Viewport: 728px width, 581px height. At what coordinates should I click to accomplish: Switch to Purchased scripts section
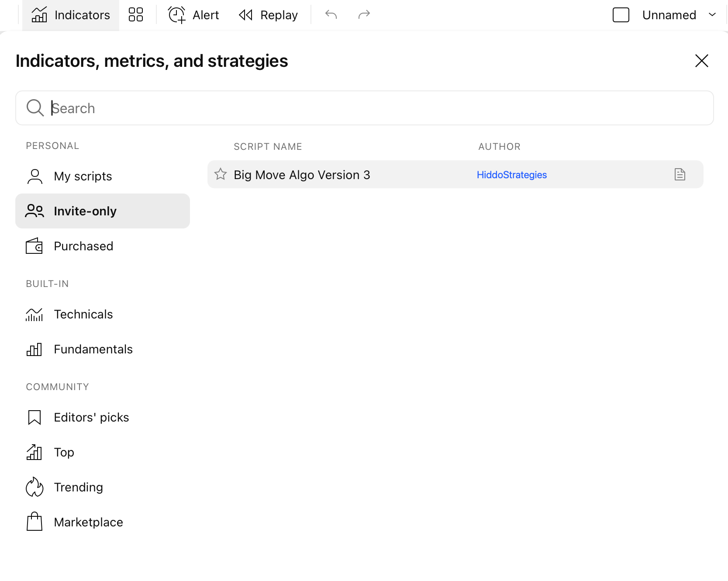(103, 246)
